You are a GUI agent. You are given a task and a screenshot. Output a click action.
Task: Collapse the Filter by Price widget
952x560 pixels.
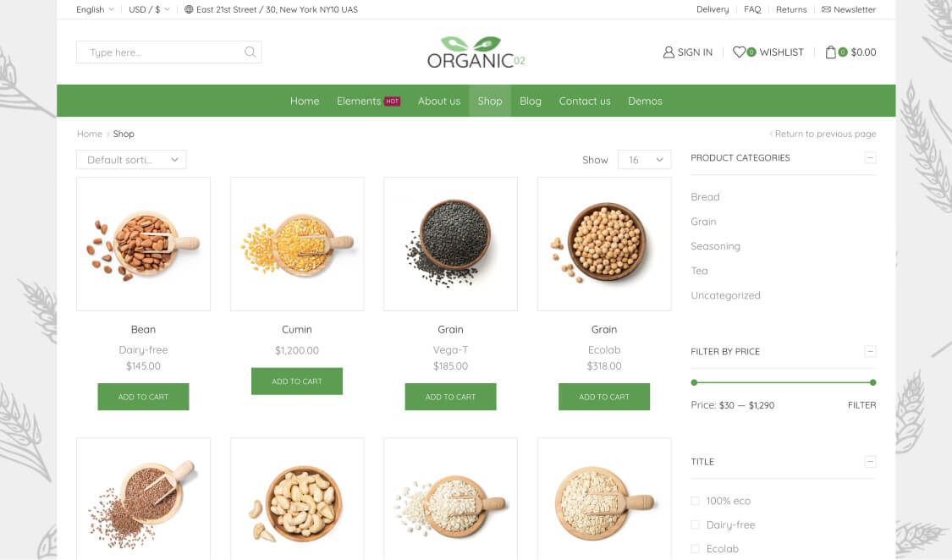(870, 351)
